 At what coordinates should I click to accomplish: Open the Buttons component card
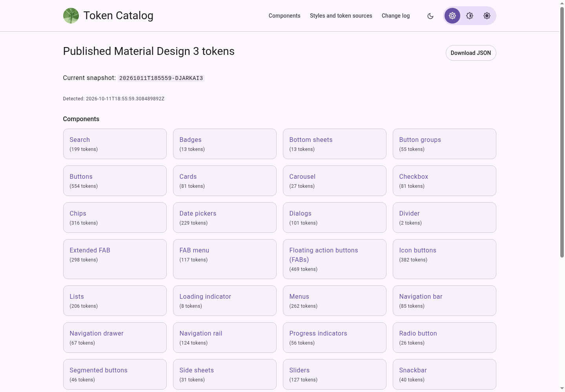[115, 181]
